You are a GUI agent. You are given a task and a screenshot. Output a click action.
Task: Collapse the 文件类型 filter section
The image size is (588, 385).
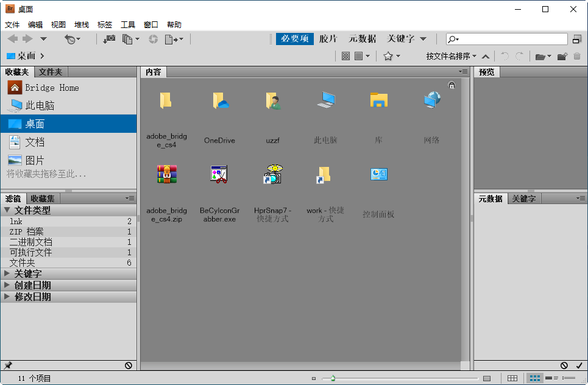[7, 210]
